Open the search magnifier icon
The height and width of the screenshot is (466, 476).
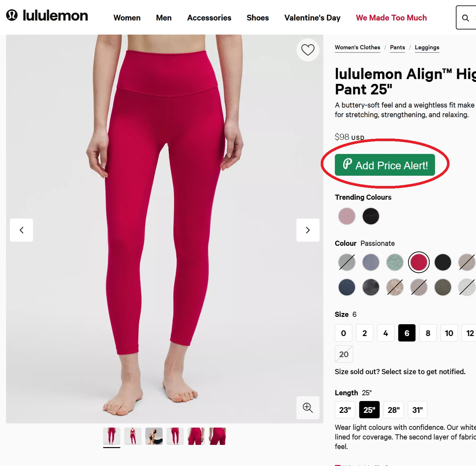tap(465, 18)
